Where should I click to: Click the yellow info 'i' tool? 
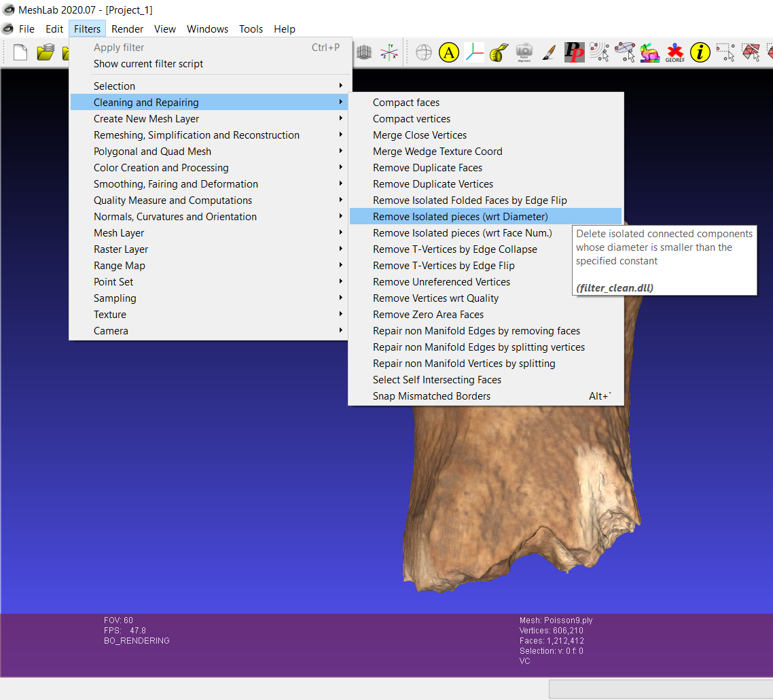pos(700,52)
